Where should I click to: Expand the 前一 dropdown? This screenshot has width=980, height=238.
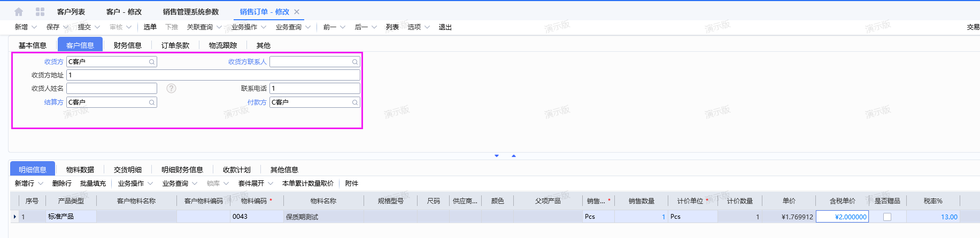click(343, 27)
